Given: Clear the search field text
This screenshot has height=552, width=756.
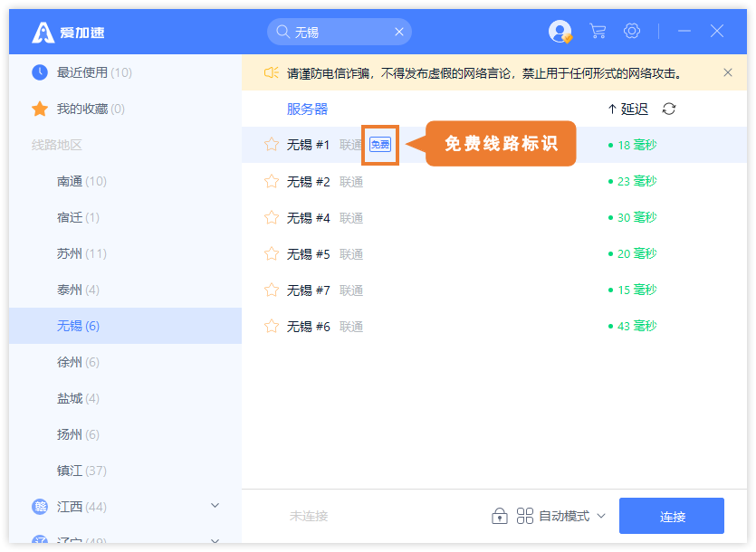Looking at the screenshot, I should [399, 33].
